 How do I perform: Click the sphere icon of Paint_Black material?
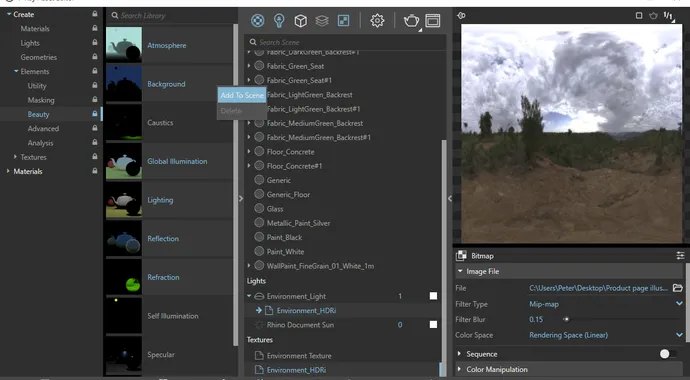259,237
